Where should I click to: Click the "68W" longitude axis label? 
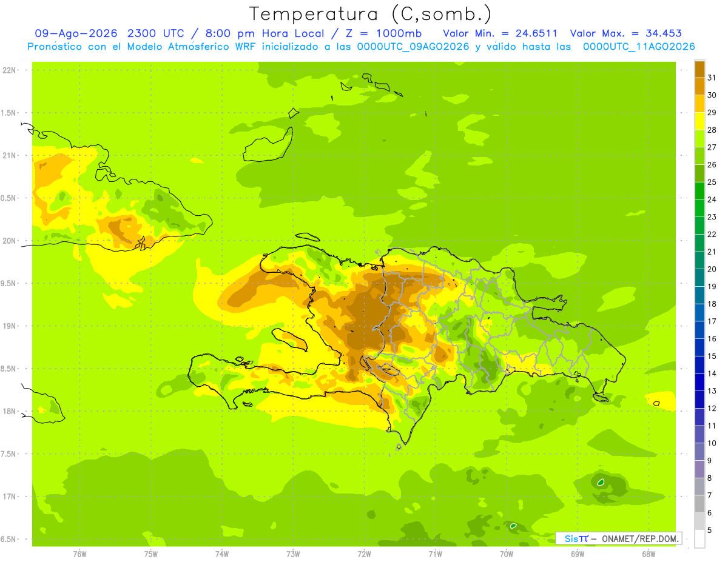tap(649, 554)
